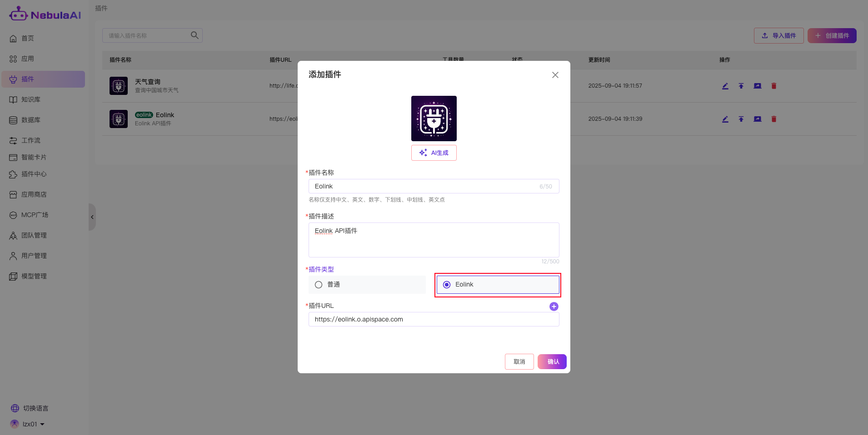The image size is (868, 435).
Task: Click the 插件名称 column header
Action: [x=120, y=60]
